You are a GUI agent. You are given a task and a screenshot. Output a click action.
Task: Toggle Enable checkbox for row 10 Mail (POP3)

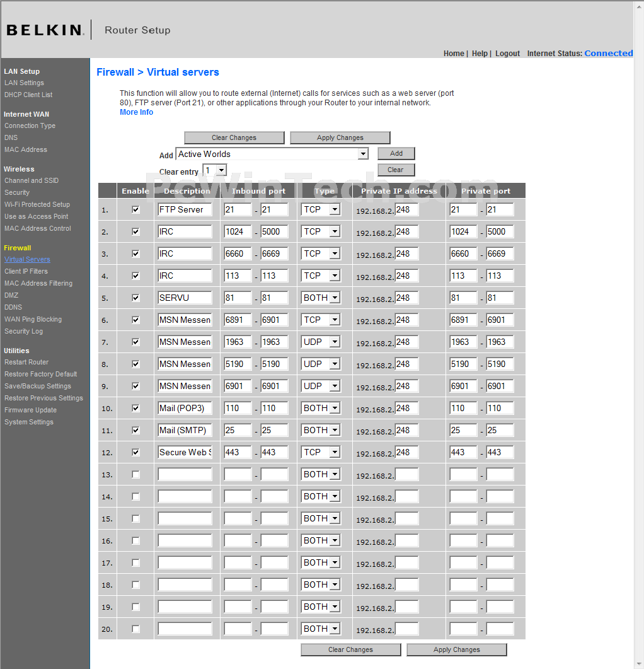tap(135, 409)
